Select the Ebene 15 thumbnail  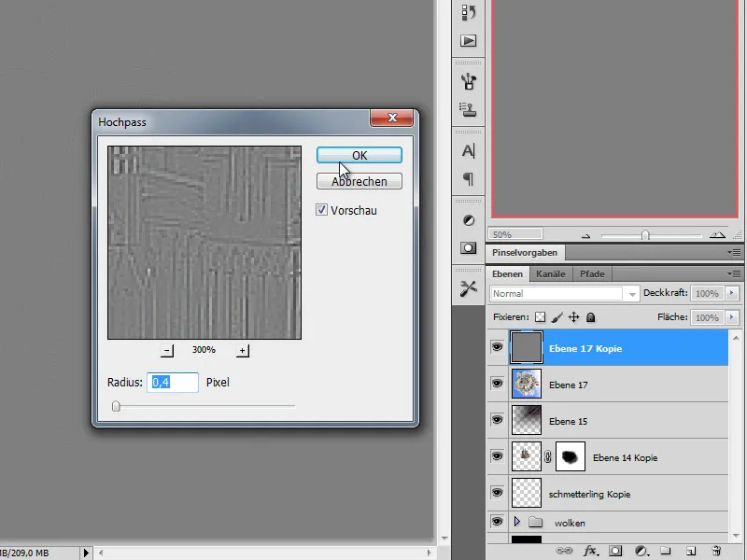click(x=527, y=420)
